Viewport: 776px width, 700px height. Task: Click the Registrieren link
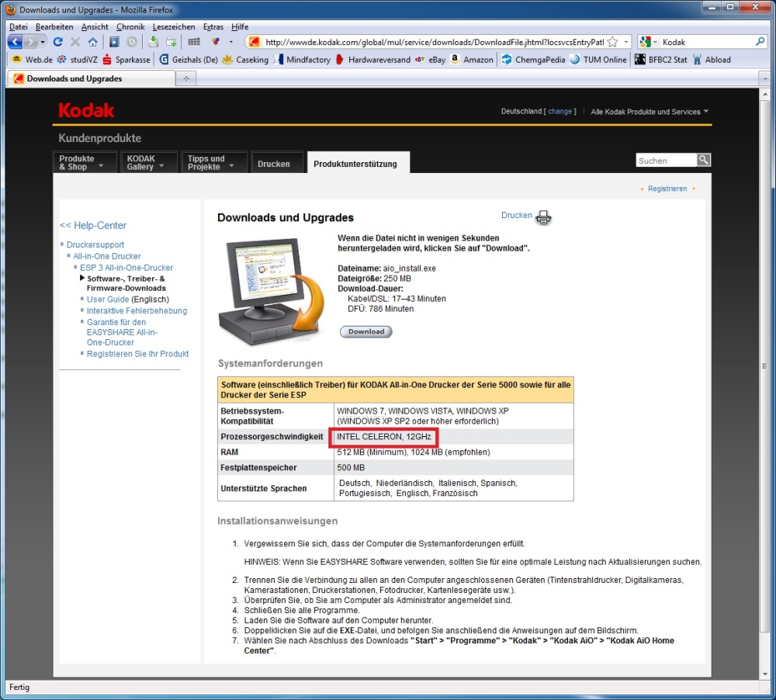pos(667,189)
